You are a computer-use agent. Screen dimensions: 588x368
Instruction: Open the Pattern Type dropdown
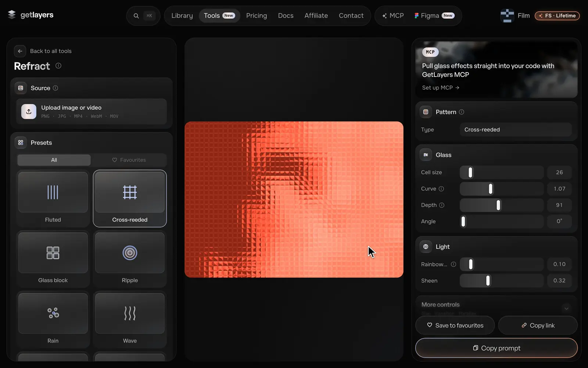pyautogui.click(x=516, y=130)
